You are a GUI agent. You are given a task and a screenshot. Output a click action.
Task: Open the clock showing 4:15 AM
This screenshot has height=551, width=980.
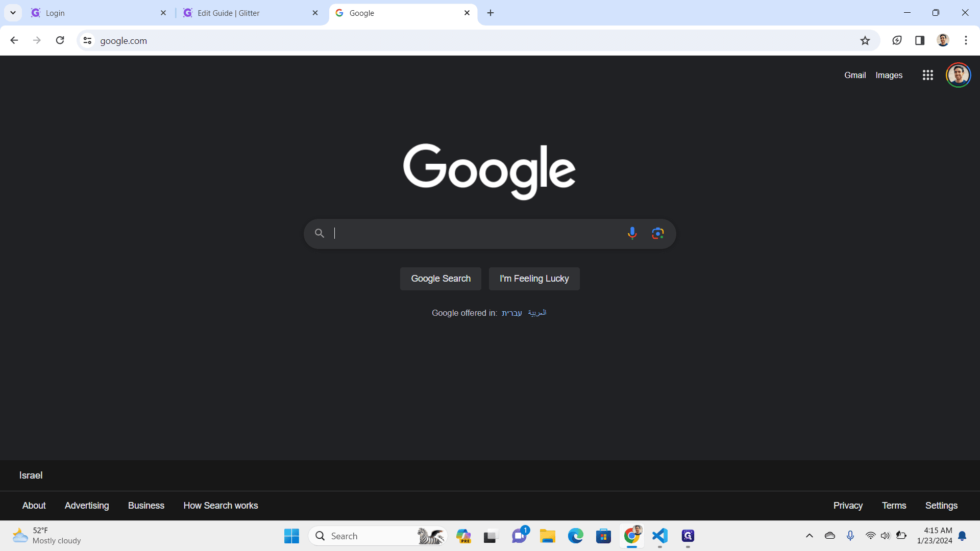coord(934,536)
